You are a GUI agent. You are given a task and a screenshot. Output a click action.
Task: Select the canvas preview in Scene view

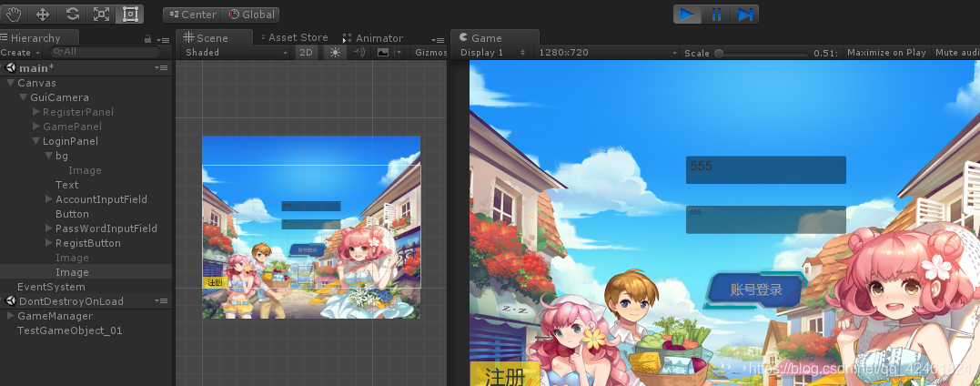[311, 227]
